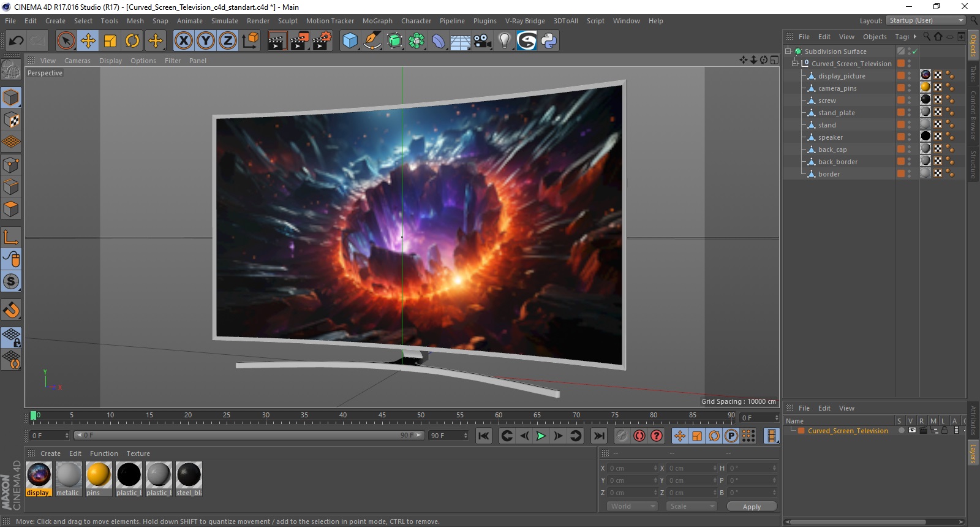Open the MoGraph menu
Viewport: 980px width, 527px height.
377,21
